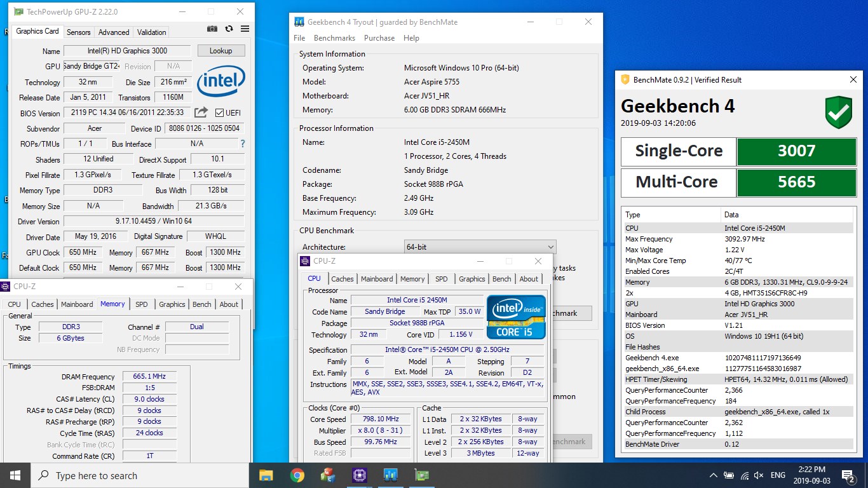Click the Geekbench 4 title bar app icon
868x488 pixels.
pos(299,22)
